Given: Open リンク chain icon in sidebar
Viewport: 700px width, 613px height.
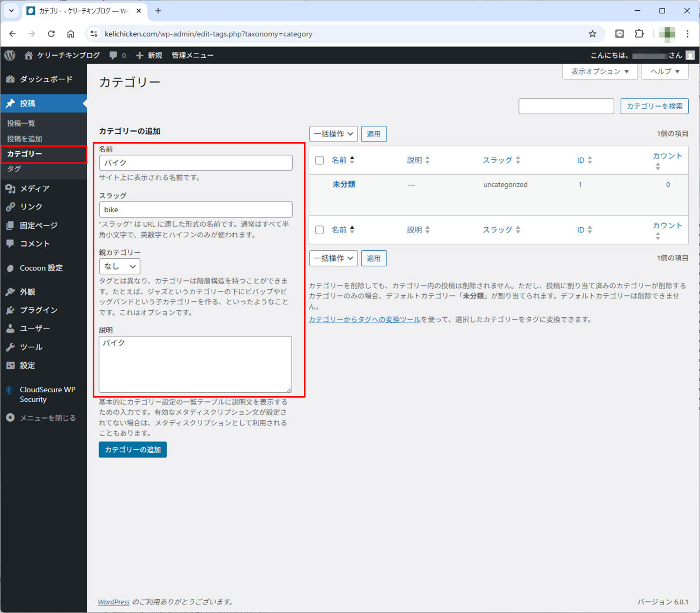Looking at the screenshot, I should (10, 207).
